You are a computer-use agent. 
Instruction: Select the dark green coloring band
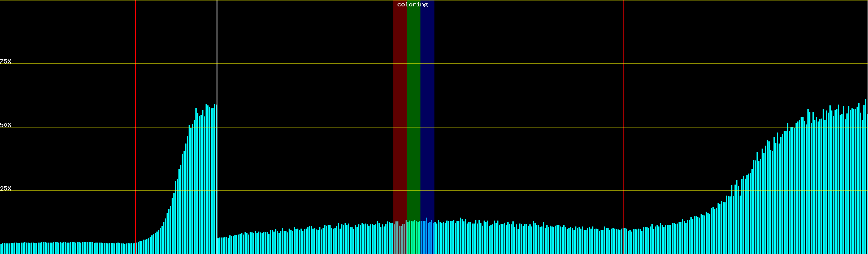tap(413, 106)
